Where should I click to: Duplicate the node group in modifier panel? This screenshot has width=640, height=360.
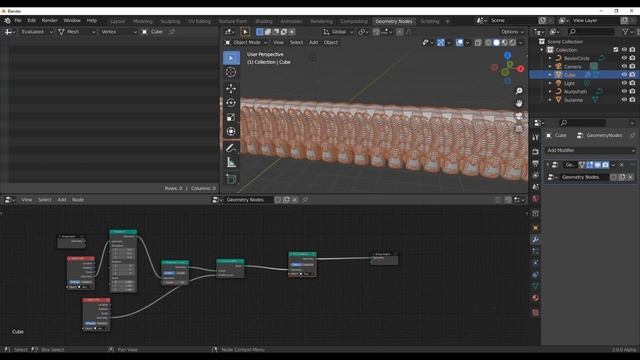[x=622, y=177]
